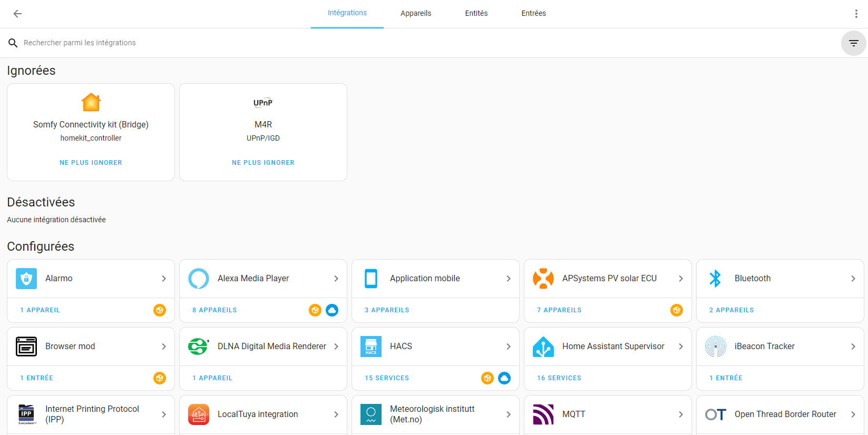Viewport: 868px width, 435px height.
Task: Click the HACS store icon
Action: (371, 347)
